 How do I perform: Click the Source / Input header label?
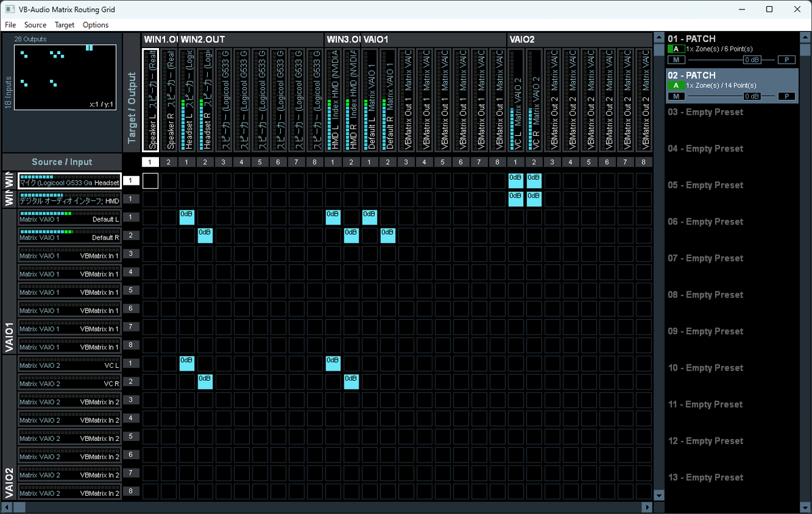pyautogui.click(x=62, y=162)
